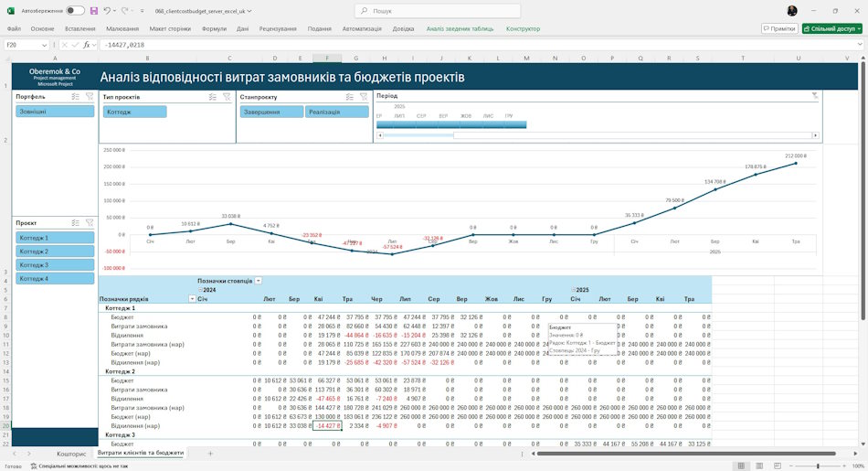Open the Позначки стовпців filter dropdown

tap(258, 281)
